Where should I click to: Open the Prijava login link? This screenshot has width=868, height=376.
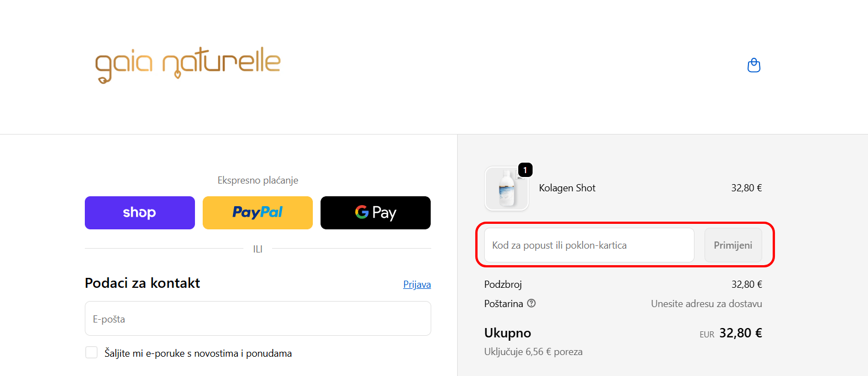click(417, 284)
